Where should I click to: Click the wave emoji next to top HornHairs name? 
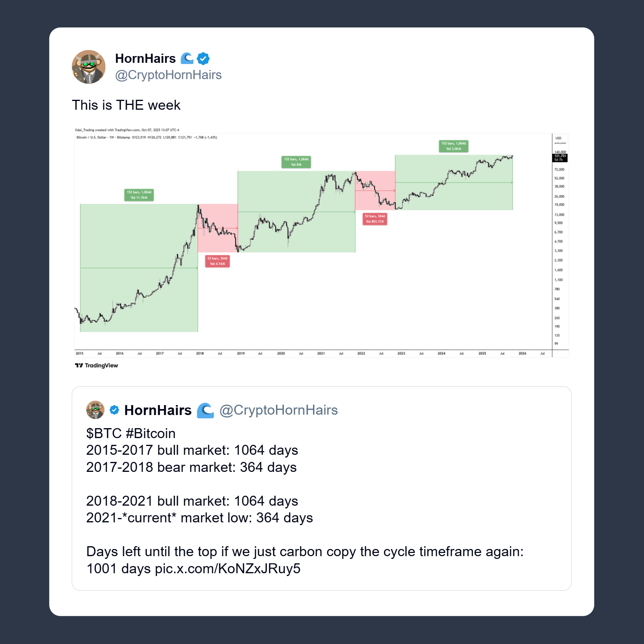(x=187, y=58)
